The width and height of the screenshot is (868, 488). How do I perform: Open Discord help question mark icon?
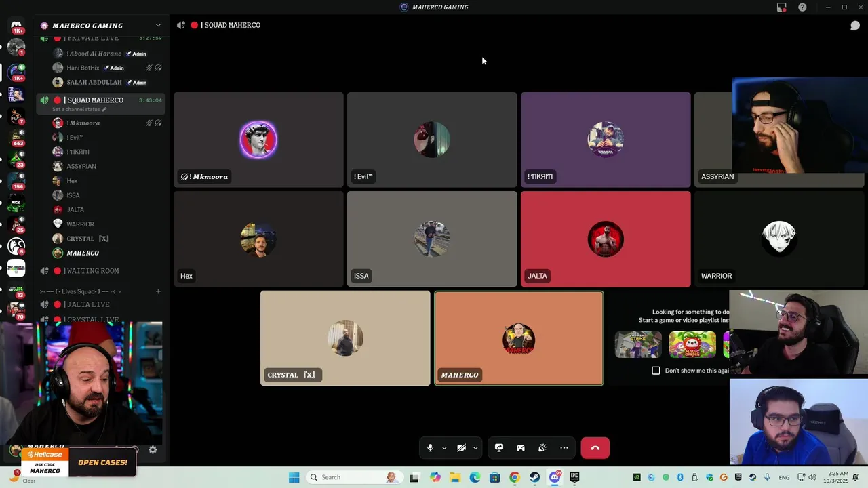point(802,7)
